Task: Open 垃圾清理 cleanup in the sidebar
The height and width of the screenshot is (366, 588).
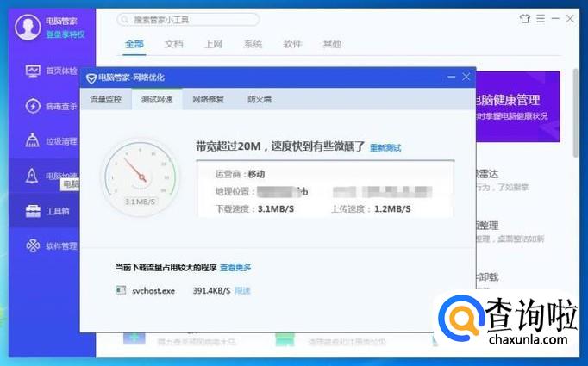Action: point(52,141)
